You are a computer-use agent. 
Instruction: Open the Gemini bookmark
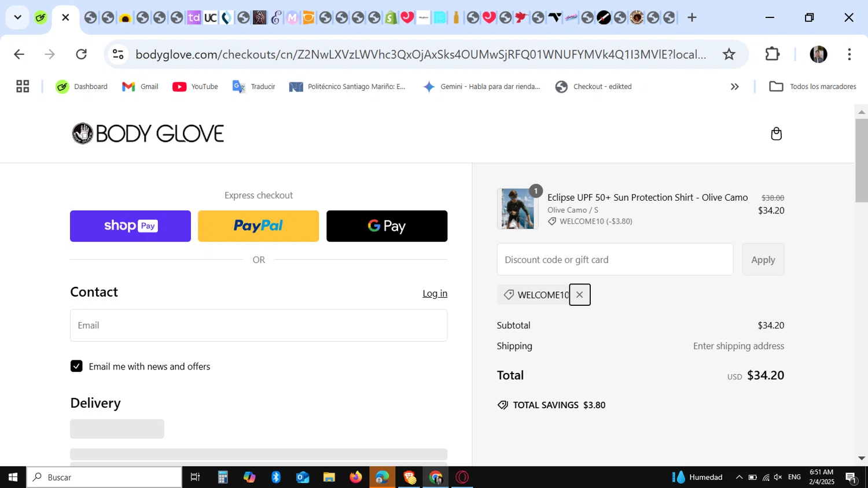tap(481, 87)
